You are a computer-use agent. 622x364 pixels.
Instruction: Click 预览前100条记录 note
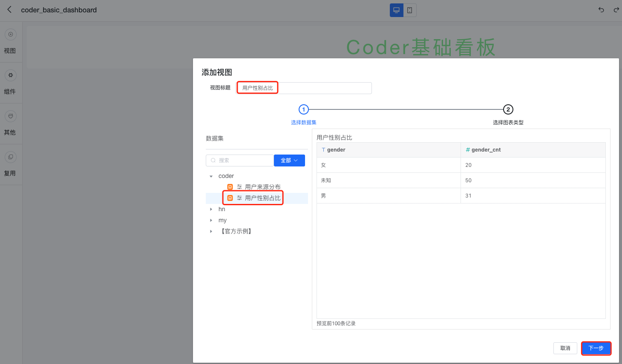(336, 324)
